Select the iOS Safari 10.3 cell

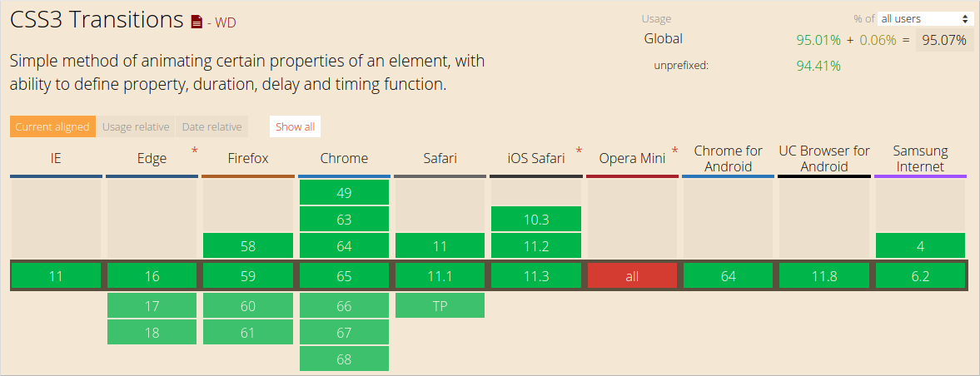click(536, 220)
